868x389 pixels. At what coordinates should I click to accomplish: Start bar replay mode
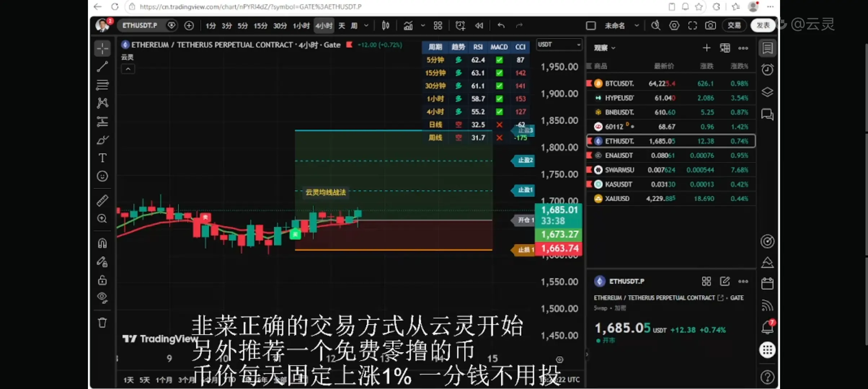point(479,26)
